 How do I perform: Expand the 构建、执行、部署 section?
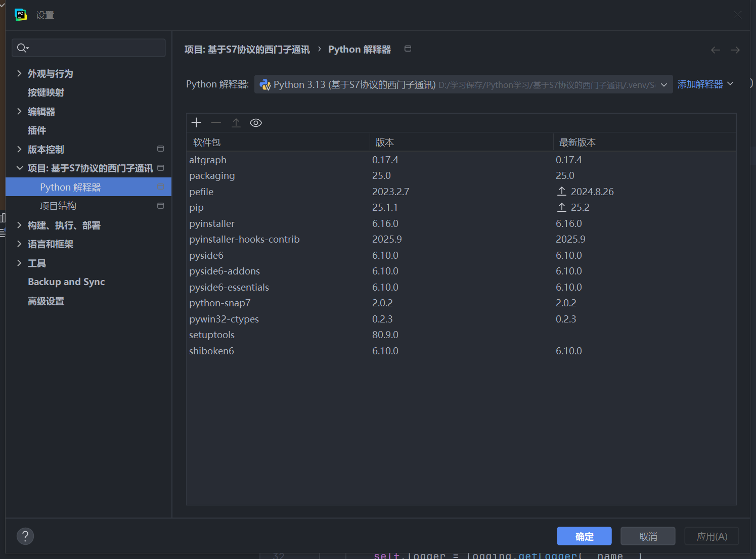pyautogui.click(x=19, y=225)
